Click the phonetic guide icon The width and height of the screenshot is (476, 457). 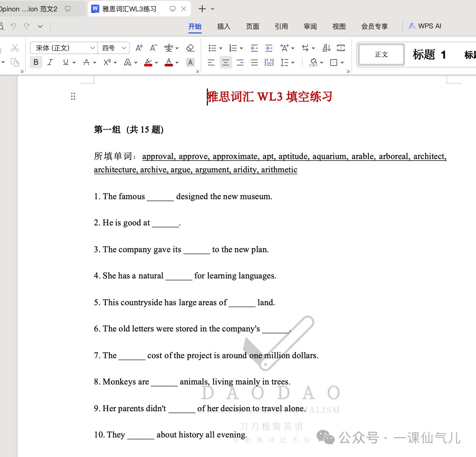tap(169, 48)
